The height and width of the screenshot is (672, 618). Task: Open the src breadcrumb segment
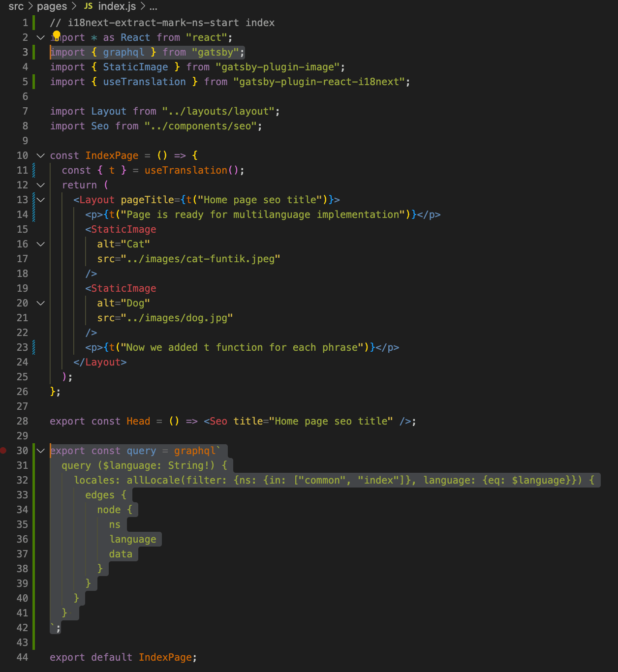(x=16, y=6)
